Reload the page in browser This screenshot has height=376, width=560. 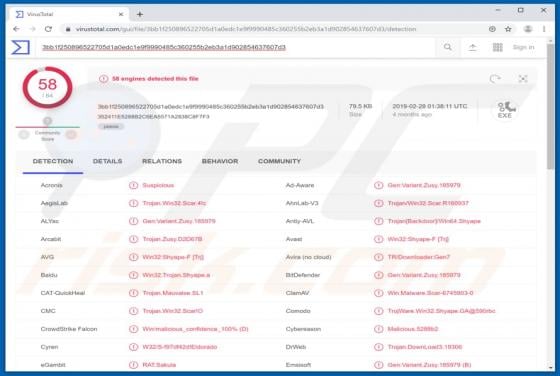(48, 29)
